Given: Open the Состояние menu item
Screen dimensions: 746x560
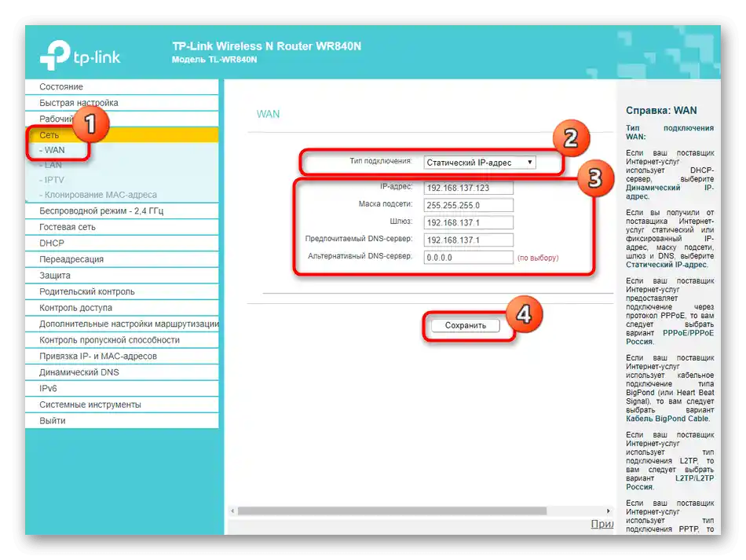Looking at the screenshot, I should [122, 86].
